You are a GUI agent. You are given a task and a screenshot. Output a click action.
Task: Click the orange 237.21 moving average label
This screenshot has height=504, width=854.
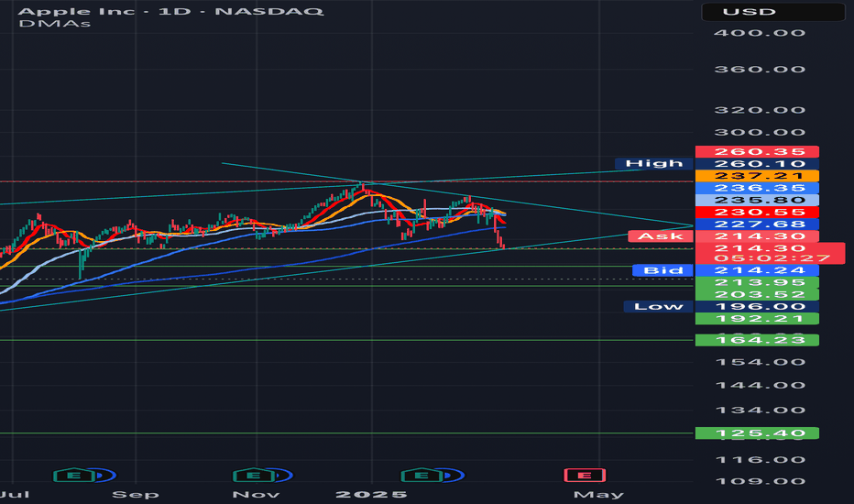(x=757, y=175)
